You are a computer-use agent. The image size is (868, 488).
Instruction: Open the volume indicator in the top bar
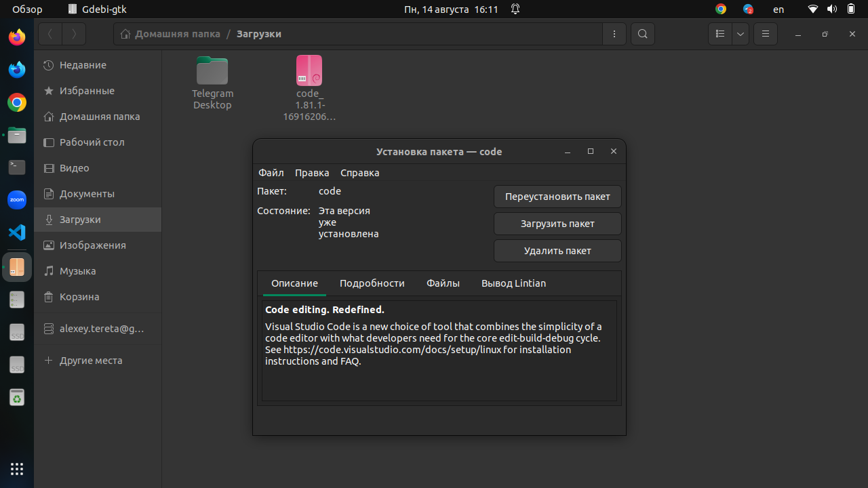(831, 9)
